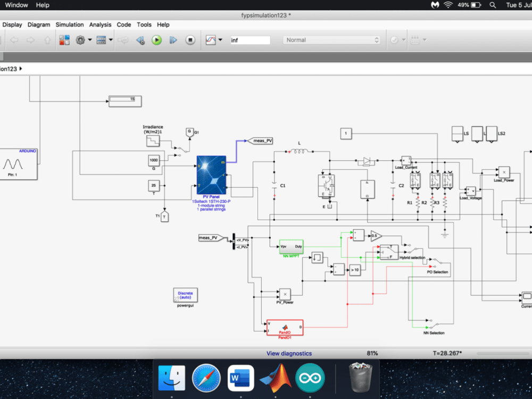Stop the running simulation
Viewport: 532px width, 399px height.
coord(190,39)
